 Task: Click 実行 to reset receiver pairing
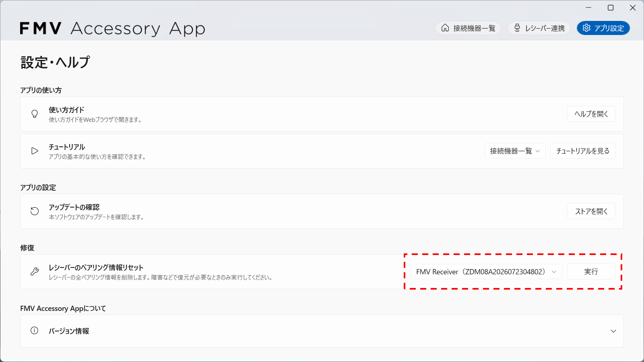591,271
